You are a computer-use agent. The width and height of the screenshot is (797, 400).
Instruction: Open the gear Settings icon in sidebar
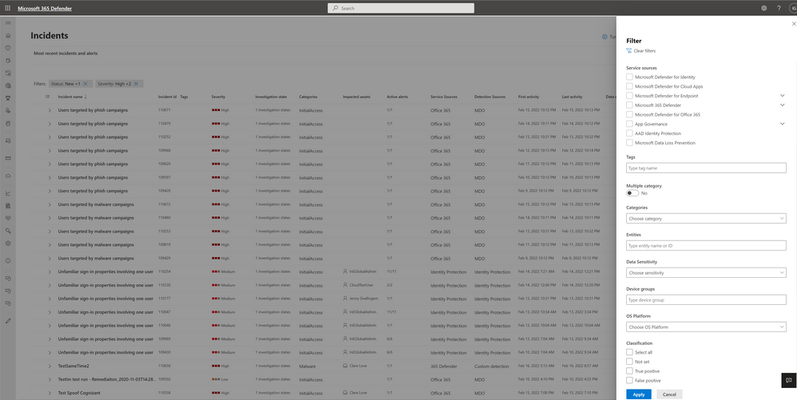tap(8, 243)
